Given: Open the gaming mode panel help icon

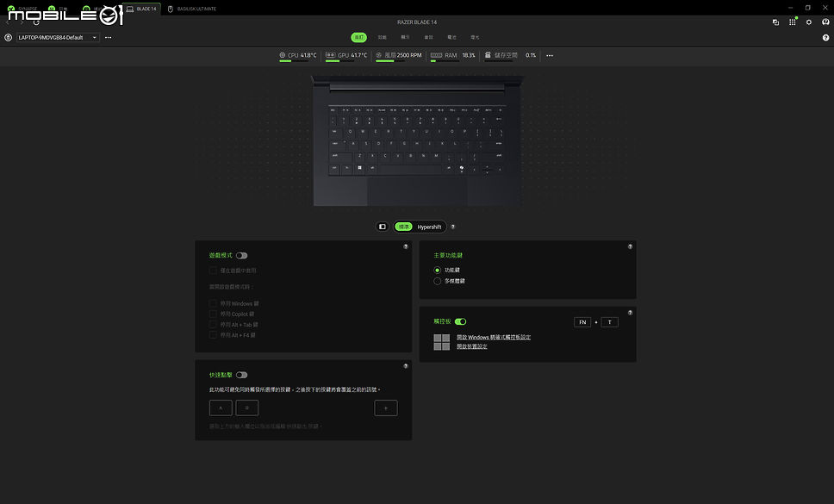Looking at the screenshot, I should click(x=406, y=246).
